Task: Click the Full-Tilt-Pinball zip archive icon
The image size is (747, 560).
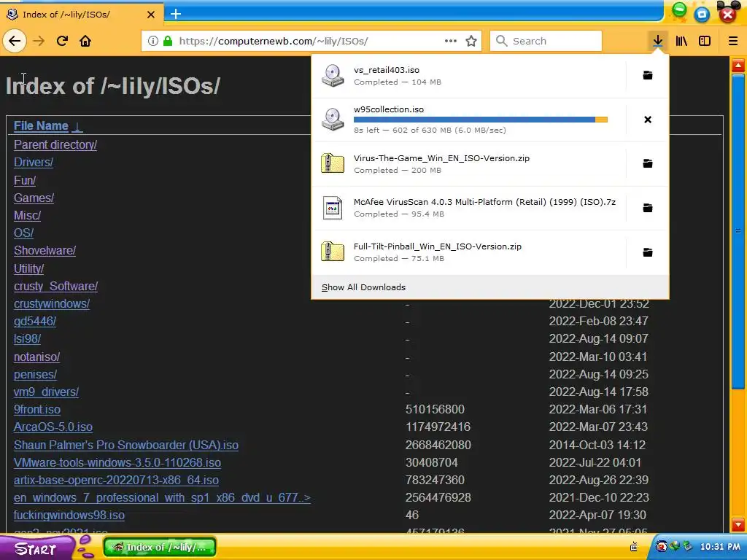Action: (333, 252)
